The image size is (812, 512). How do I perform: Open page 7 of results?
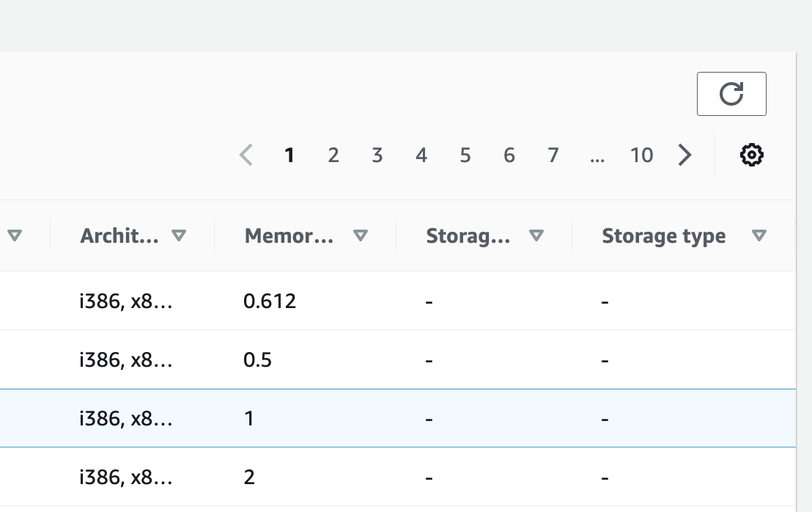pyautogui.click(x=553, y=155)
